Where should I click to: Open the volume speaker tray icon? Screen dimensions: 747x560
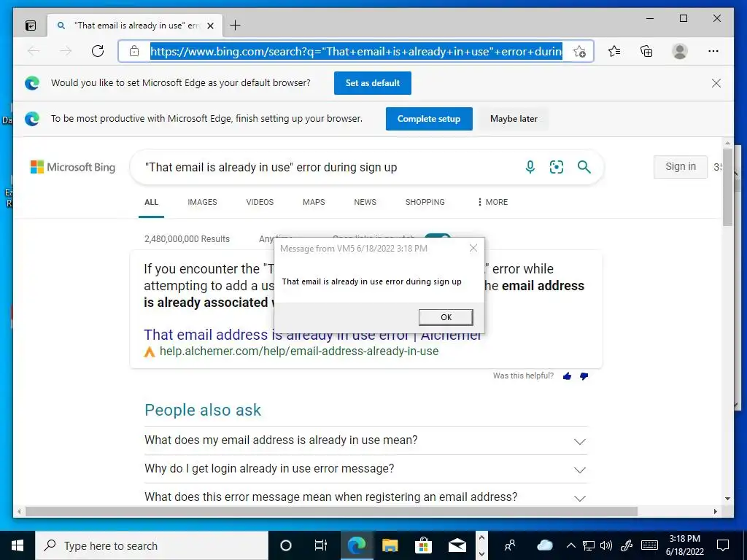[x=606, y=545]
